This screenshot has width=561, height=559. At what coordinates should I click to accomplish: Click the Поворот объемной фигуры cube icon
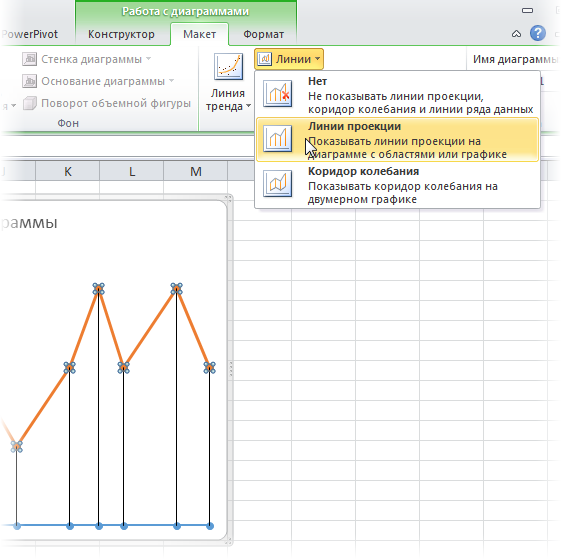30,103
